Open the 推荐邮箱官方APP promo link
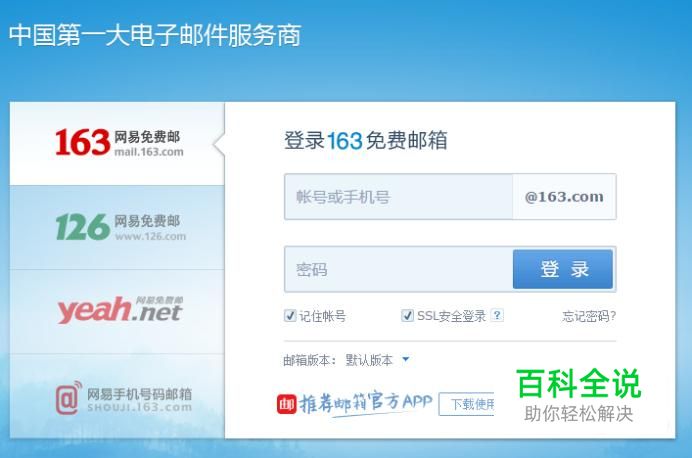This screenshot has width=692, height=458. [x=365, y=402]
